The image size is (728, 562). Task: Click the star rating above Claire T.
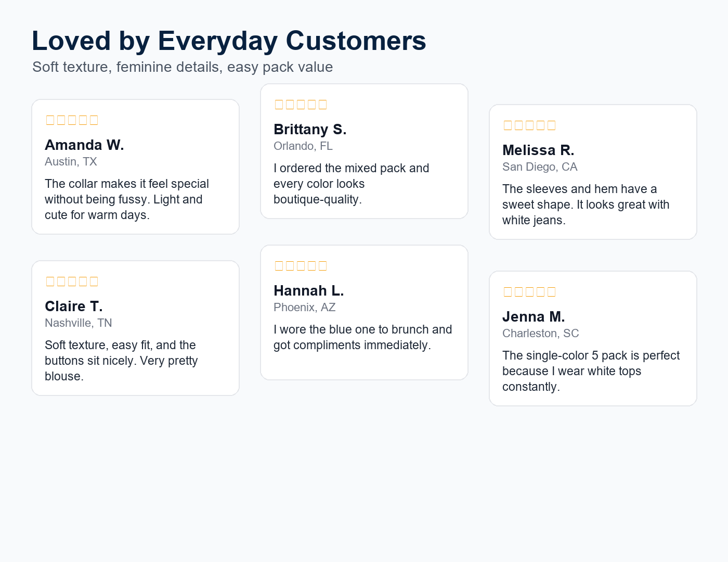point(72,282)
